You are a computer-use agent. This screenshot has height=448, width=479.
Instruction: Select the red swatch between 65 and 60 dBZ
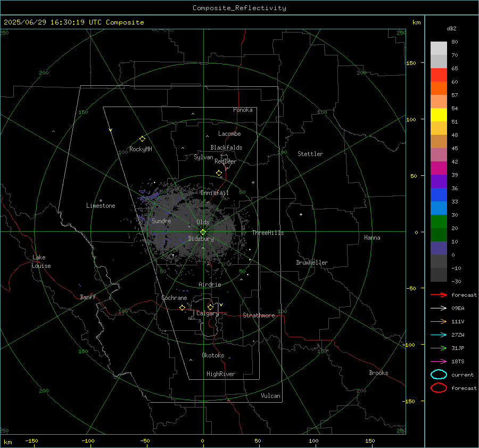[x=439, y=75]
